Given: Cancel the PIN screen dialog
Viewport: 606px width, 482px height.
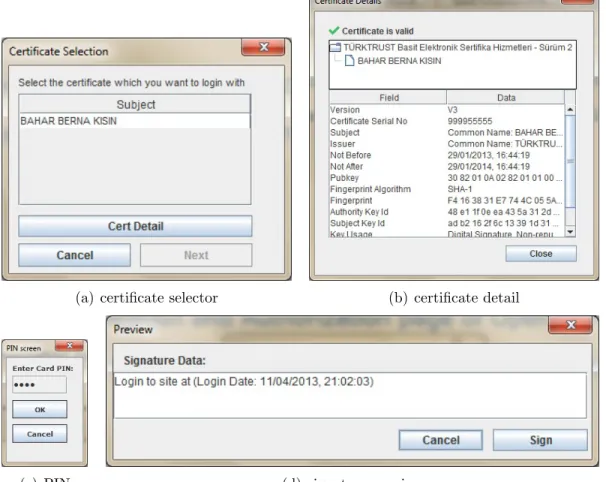Looking at the screenshot, I should (39, 434).
